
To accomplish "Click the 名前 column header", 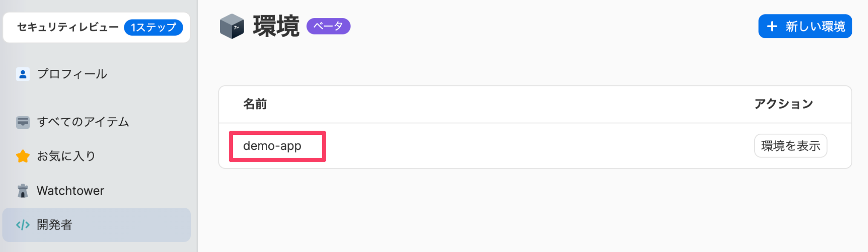I will 255,104.
